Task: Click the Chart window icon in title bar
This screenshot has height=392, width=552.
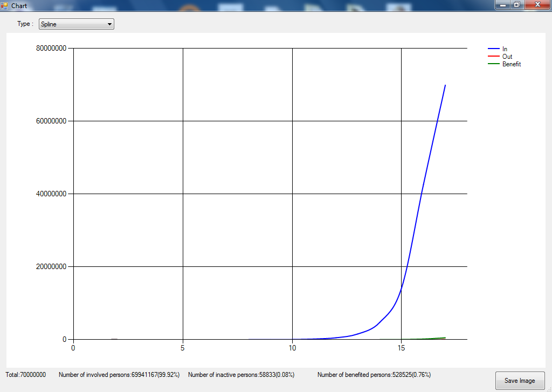Action: 4,5
